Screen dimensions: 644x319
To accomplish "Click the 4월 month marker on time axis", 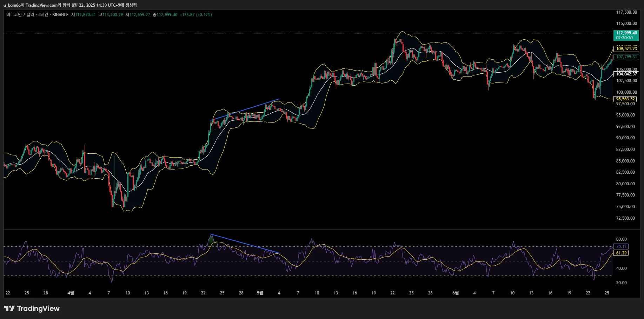I will point(71,293).
